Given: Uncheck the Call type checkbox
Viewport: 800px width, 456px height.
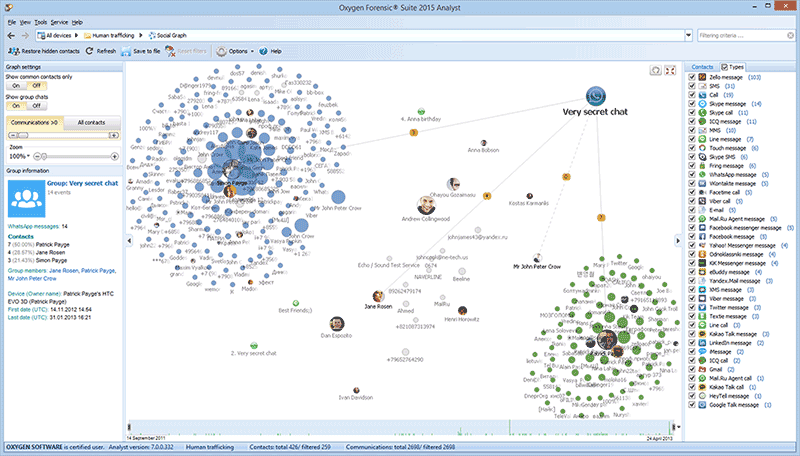Looking at the screenshot, I should tap(692, 95).
